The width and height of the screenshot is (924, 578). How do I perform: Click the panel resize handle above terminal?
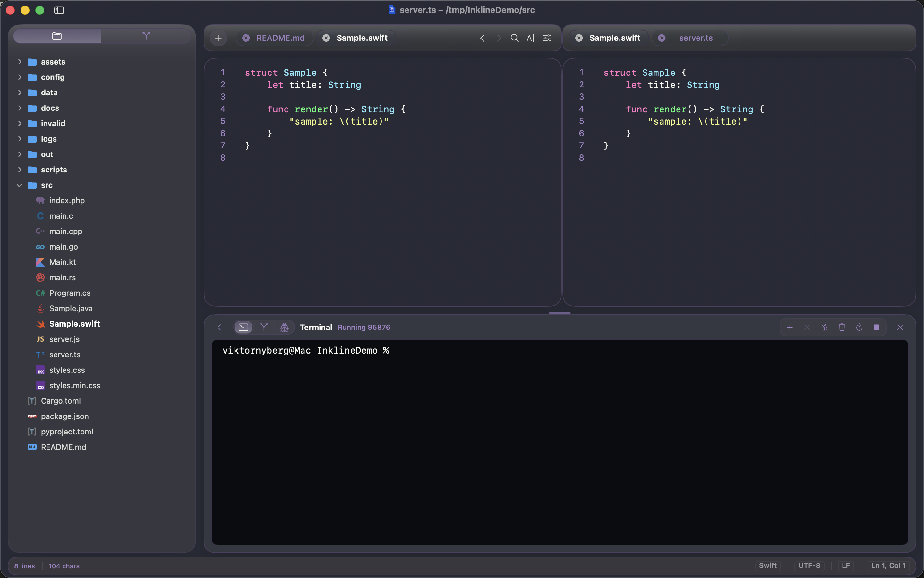pyautogui.click(x=560, y=313)
